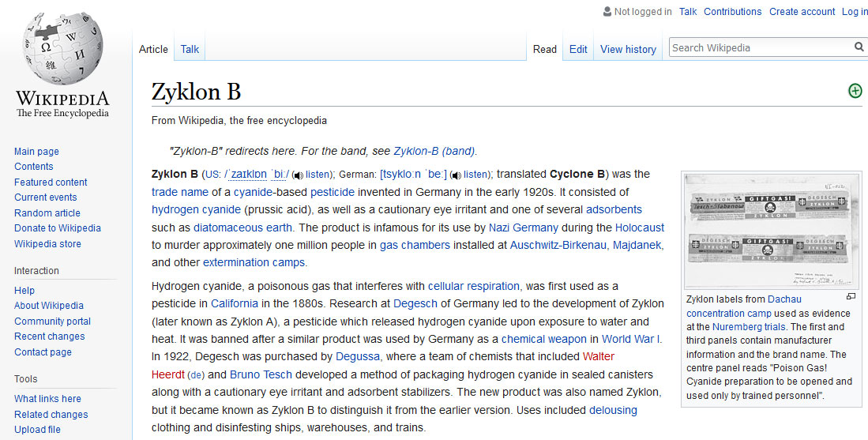The width and height of the screenshot is (868, 440).
Task: View Recent changes
Action: pos(49,336)
